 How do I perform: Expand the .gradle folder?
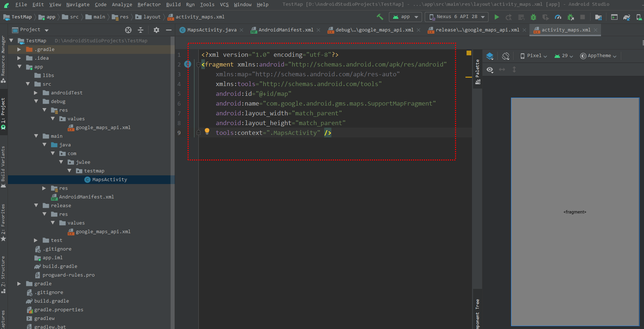(x=19, y=50)
